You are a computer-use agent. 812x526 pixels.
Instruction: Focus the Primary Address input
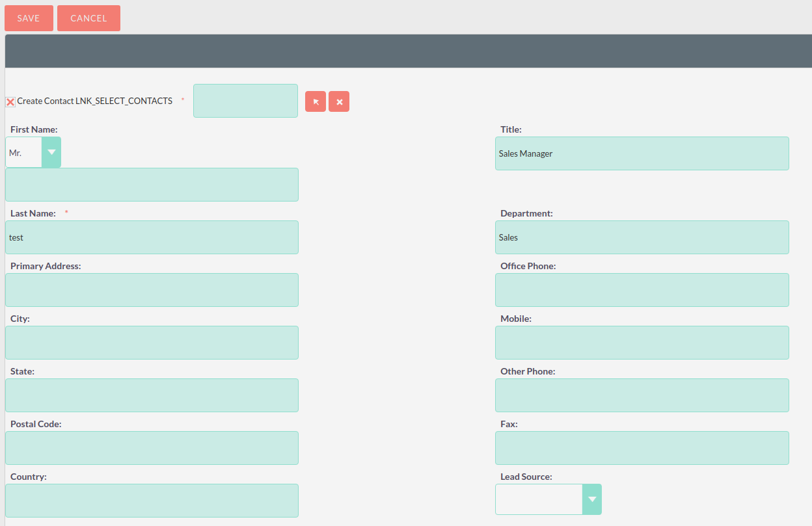[x=152, y=290]
